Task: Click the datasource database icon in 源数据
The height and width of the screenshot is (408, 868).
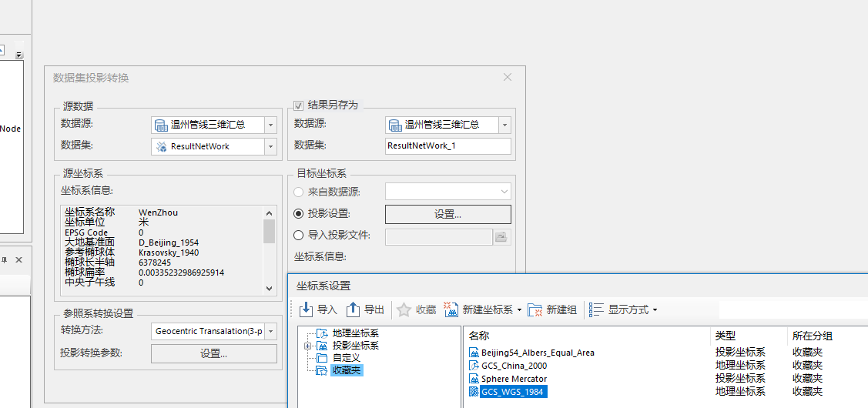Action: tap(161, 125)
